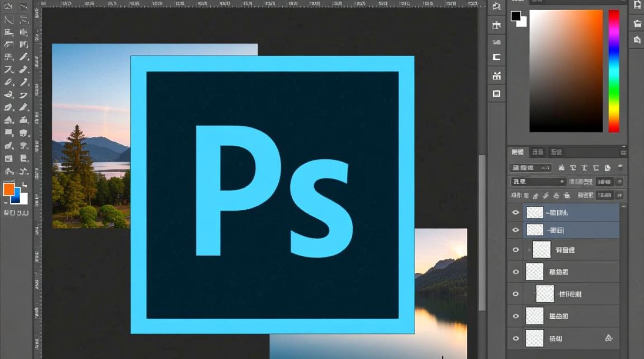Image resolution: width=644 pixels, height=359 pixels.
Task: Hide the topmost layer using its eye icon
Action: click(516, 212)
